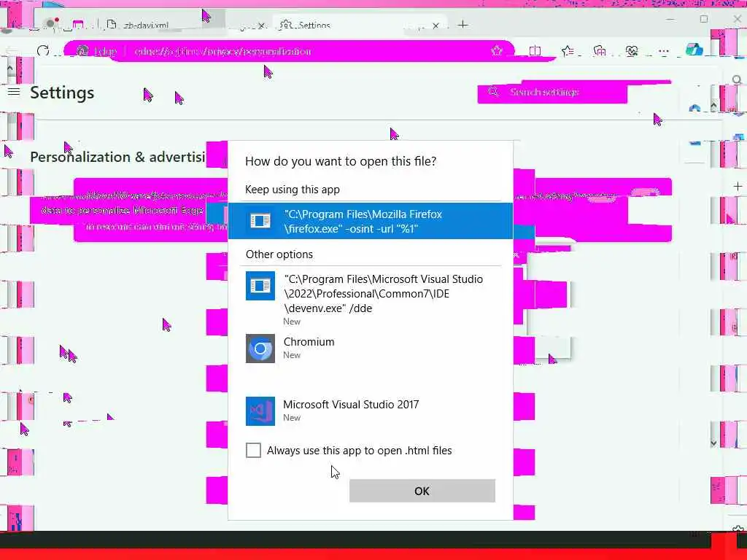
Task: Open the new tab plus button
Action: tap(462, 25)
